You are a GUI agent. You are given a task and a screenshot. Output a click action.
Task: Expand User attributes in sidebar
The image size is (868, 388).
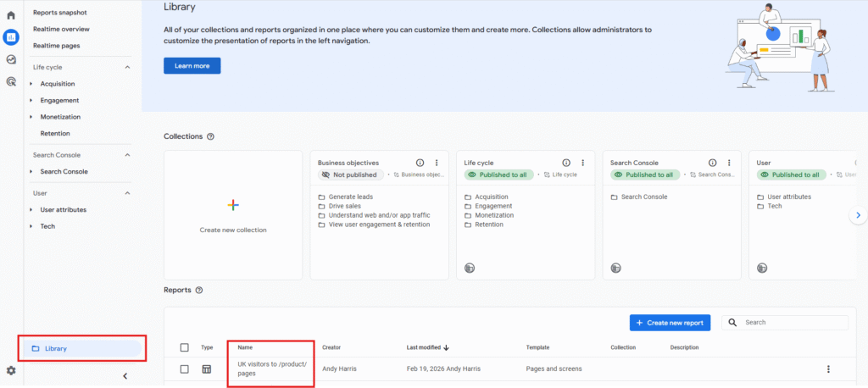[x=31, y=210]
